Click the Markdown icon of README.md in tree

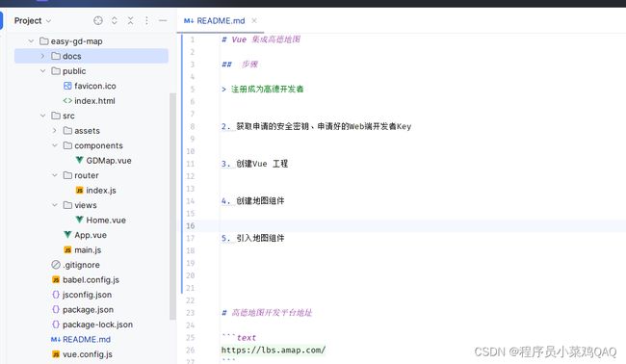[x=56, y=339]
